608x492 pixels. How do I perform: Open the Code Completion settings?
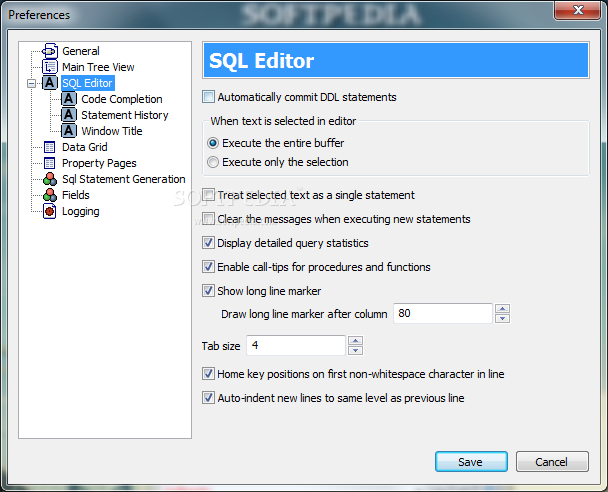click(x=122, y=99)
